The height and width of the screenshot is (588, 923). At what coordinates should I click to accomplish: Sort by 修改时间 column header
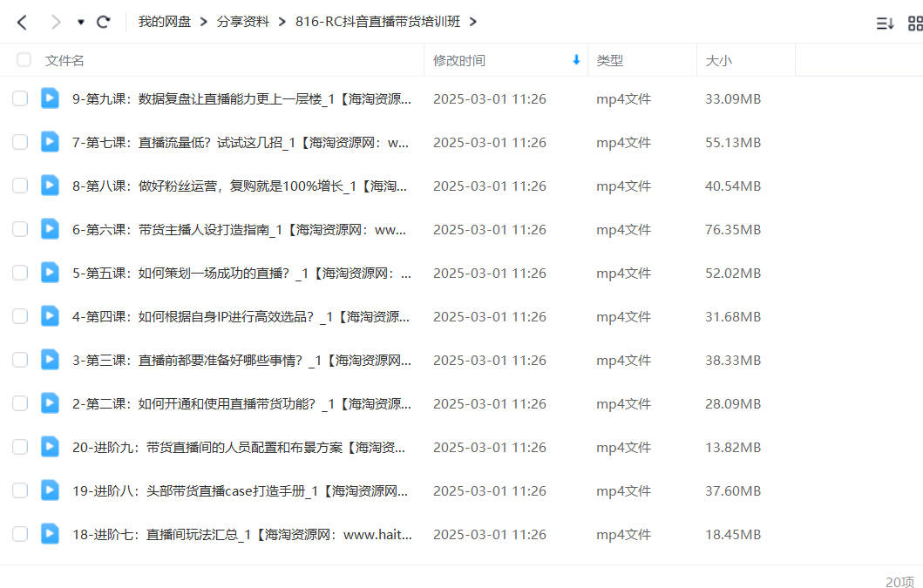(459, 61)
